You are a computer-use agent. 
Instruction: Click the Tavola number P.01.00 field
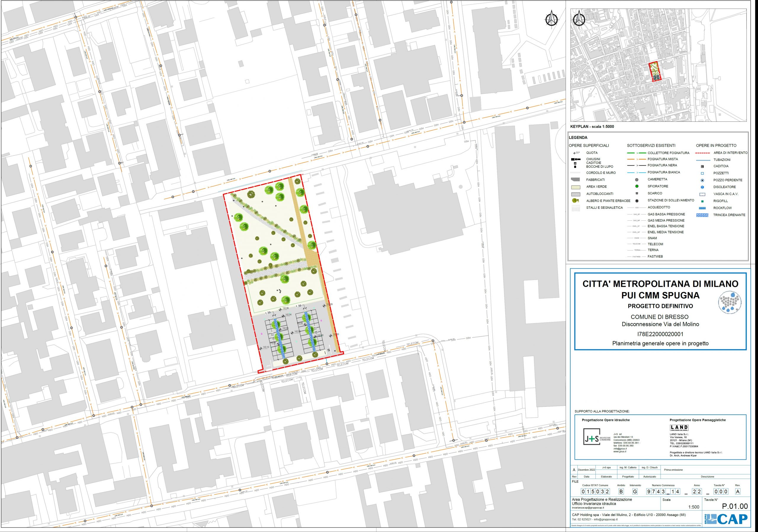[735, 506]
